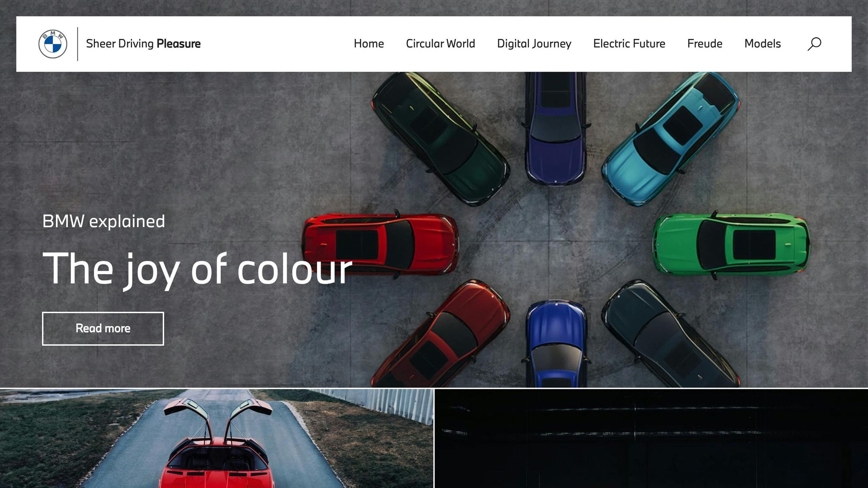Open the red gullwing car article image

217,438
